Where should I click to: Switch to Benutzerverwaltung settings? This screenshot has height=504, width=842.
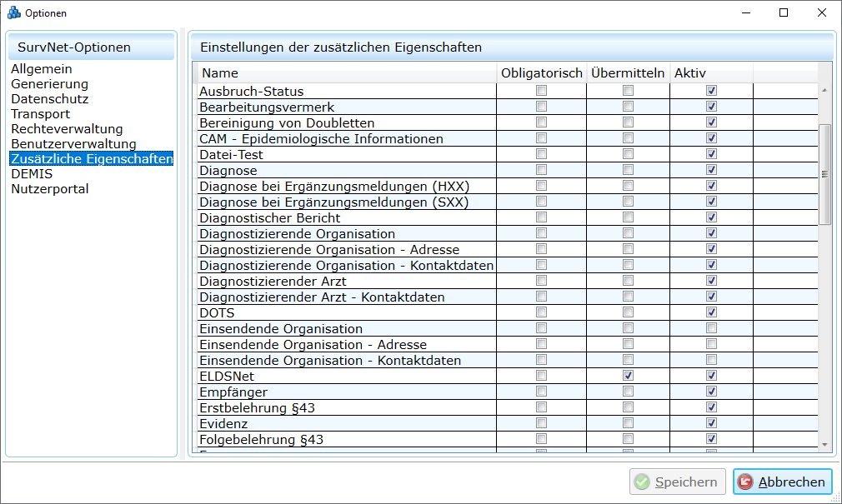point(73,144)
